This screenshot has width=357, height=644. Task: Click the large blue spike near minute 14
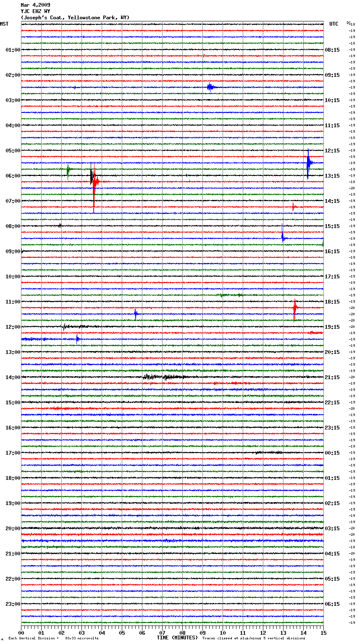[x=309, y=163]
